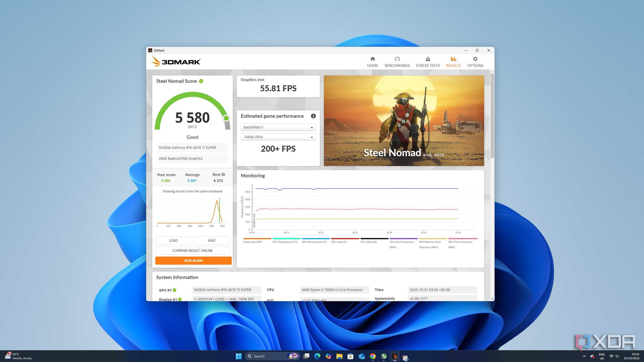
Task: Click COMPARE RESULT ONLINE button
Action: pyautogui.click(x=192, y=250)
